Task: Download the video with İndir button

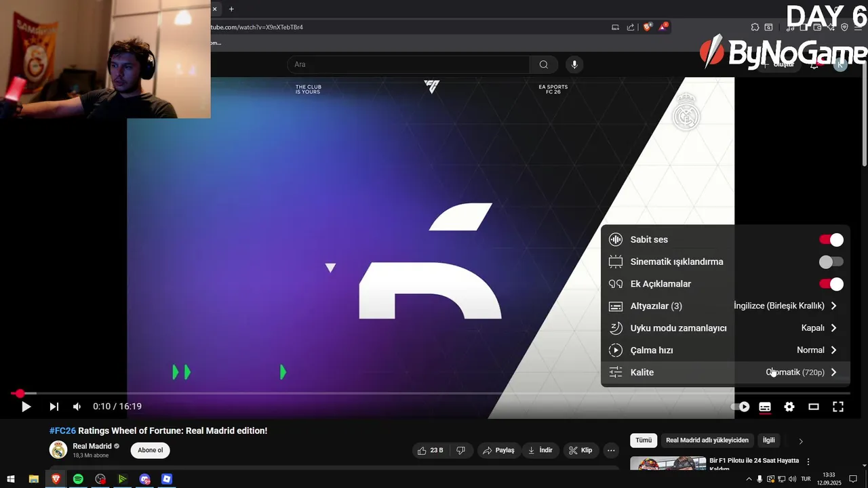Action: click(540, 450)
